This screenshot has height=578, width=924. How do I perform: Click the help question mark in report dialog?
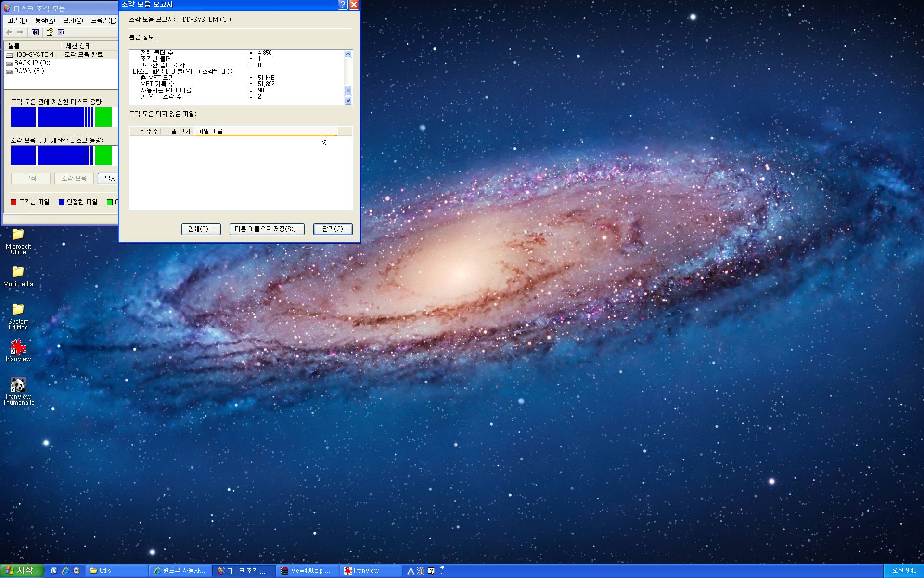(x=343, y=5)
